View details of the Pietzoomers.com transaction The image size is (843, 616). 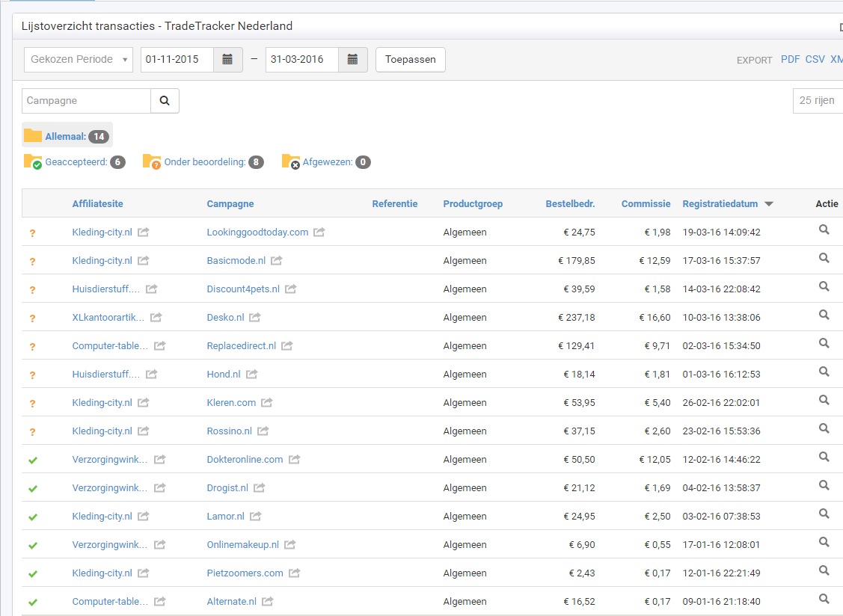824,571
